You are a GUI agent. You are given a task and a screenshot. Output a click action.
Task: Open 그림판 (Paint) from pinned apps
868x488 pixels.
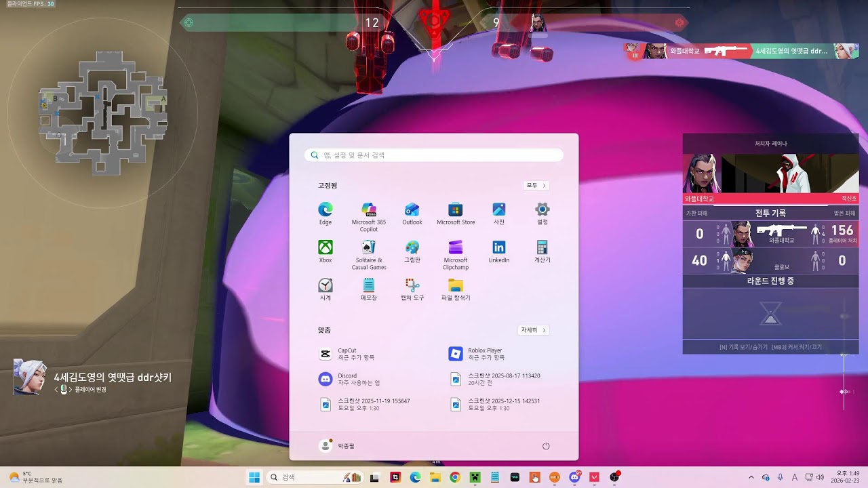point(412,251)
